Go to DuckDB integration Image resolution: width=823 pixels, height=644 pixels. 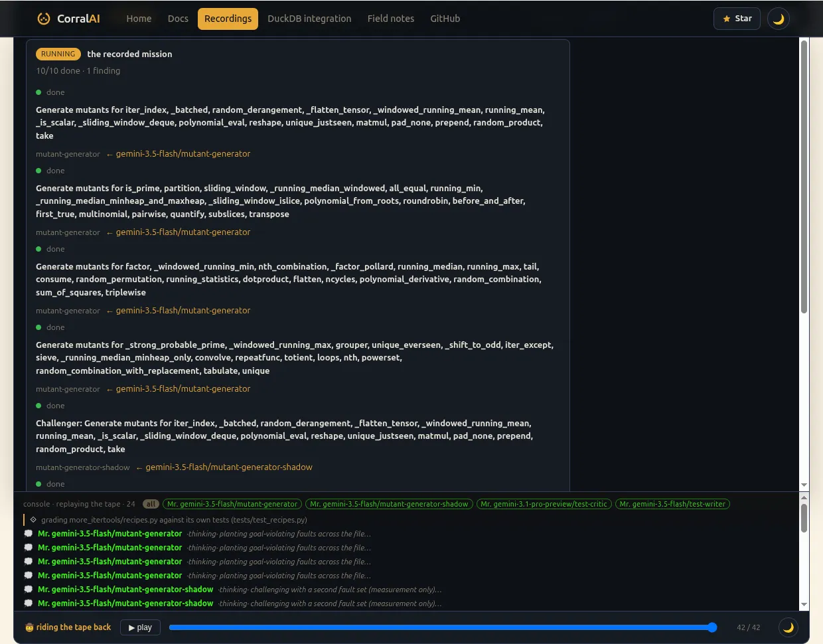[309, 19]
